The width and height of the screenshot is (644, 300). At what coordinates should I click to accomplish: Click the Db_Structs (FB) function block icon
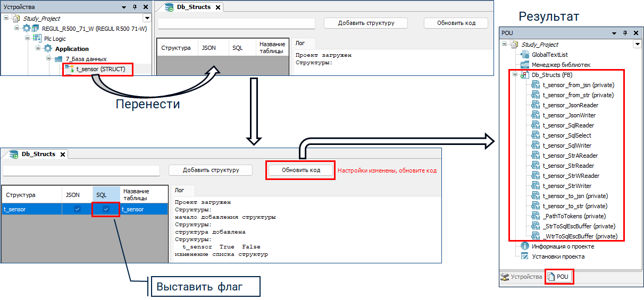point(525,75)
